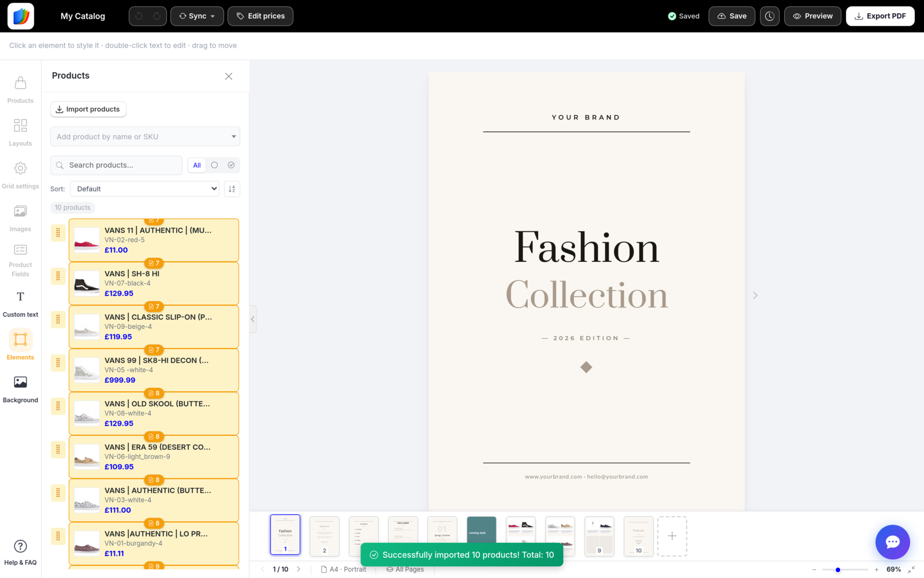The image size is (924, 578).
Task: Select page 2 thumbnail
Action: coord(325,536)
